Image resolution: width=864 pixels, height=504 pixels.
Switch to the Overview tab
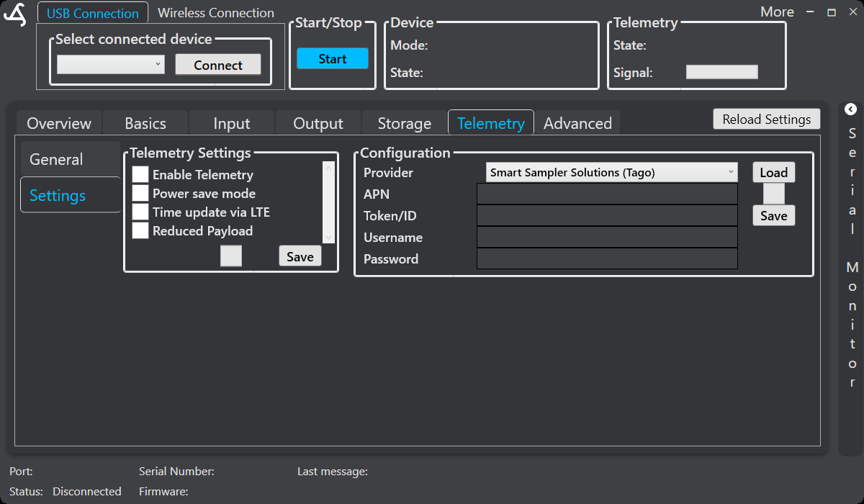pyautogui.click(x=59, y=123)
